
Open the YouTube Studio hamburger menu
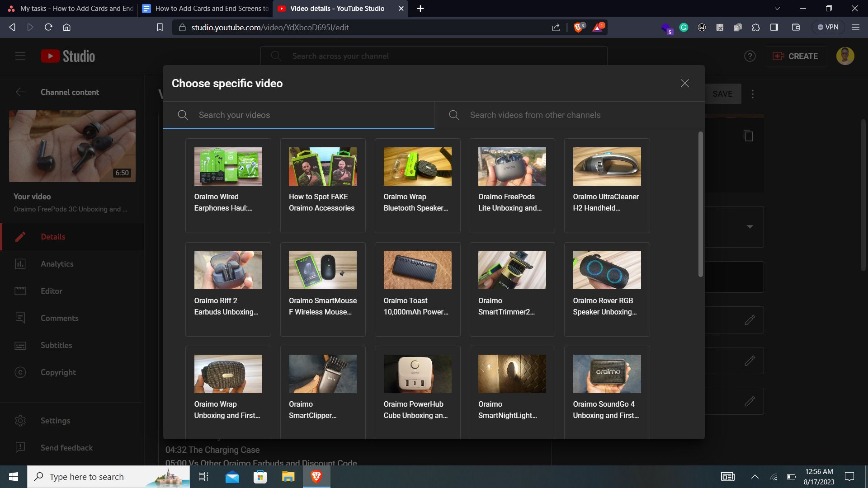pyautogui.click(x=20, y=56)
